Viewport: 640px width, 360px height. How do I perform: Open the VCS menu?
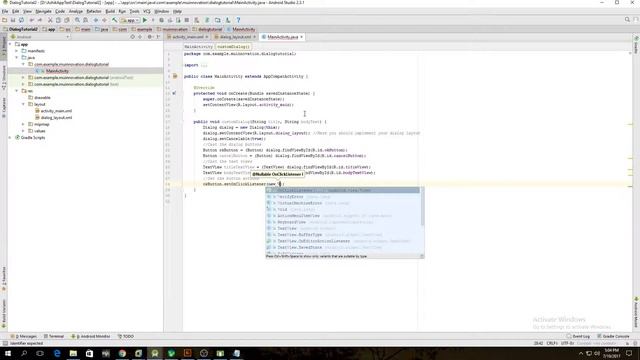coord(147,11)
